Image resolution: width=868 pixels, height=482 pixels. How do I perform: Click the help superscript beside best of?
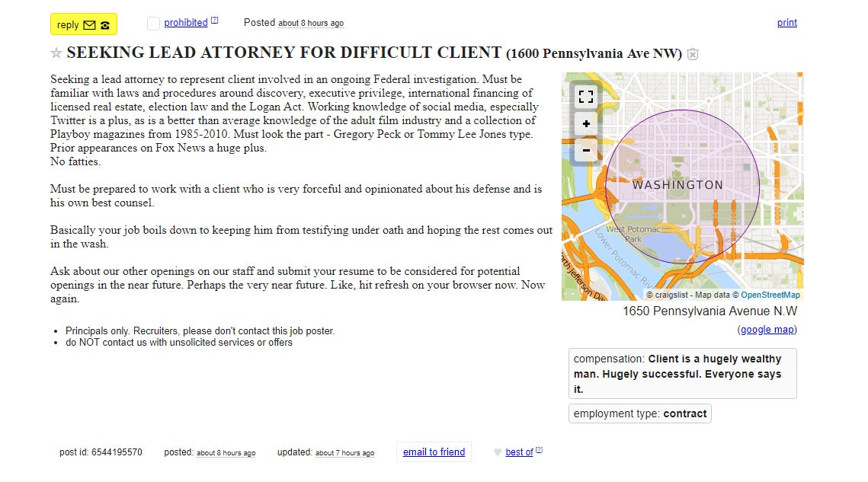pos(540,450)
